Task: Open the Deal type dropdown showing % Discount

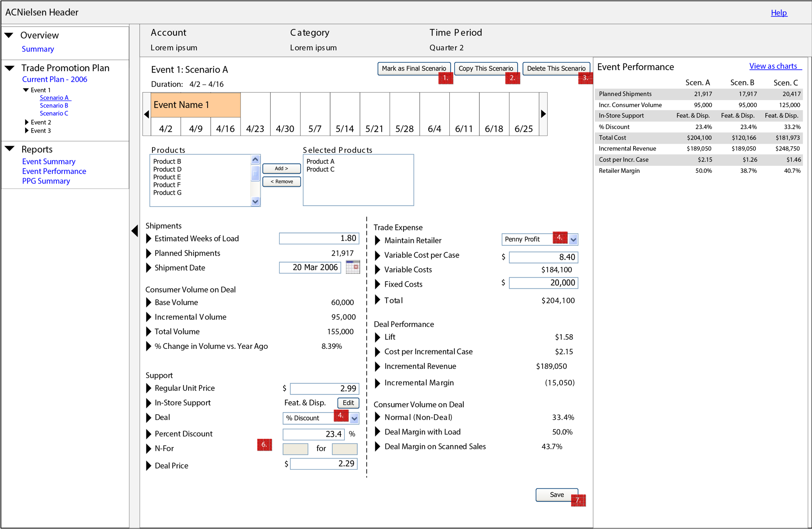Action: 354,418
